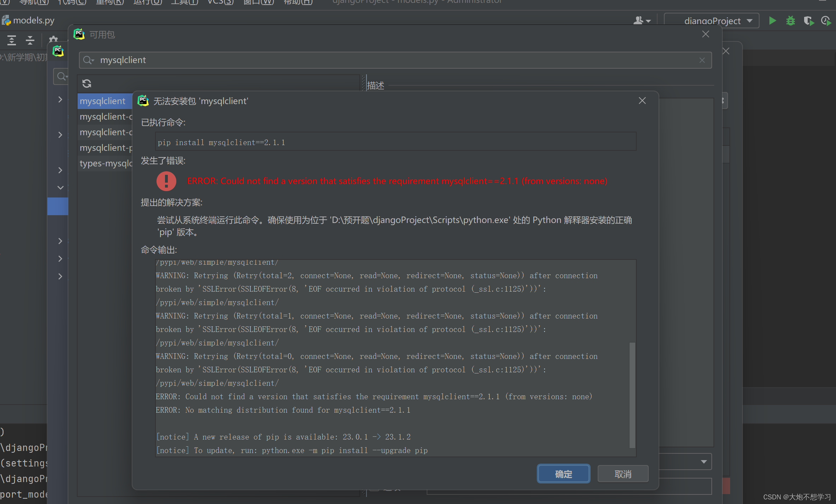Collapse the expanded settings tree chevron
Viewport: 836px width, 504px height.
(61, 188)
